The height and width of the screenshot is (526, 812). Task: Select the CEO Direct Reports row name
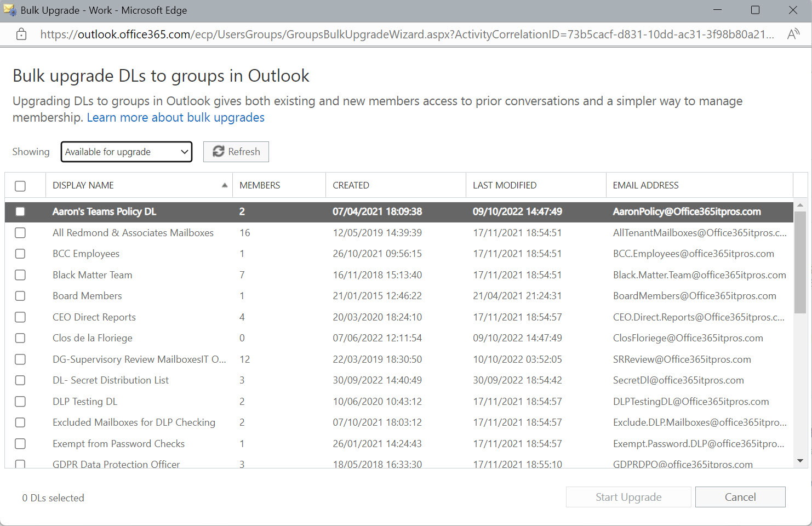click(94, 317)
